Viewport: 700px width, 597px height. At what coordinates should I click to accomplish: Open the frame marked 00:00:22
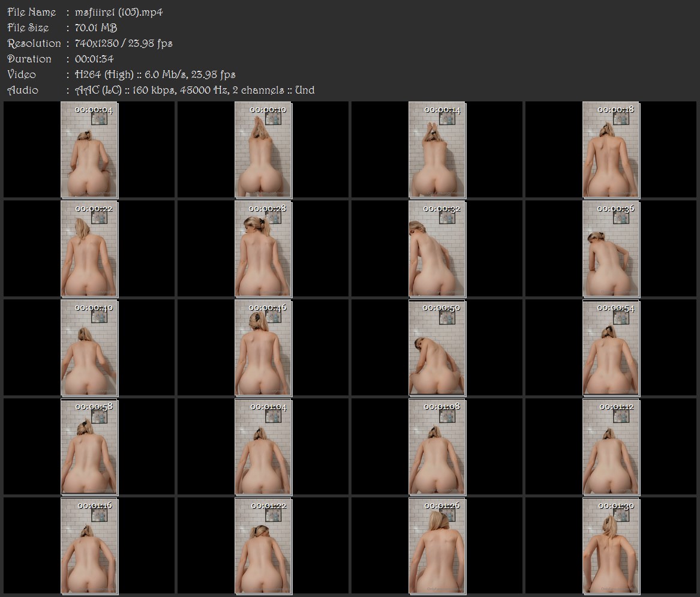tap(89, 249)
